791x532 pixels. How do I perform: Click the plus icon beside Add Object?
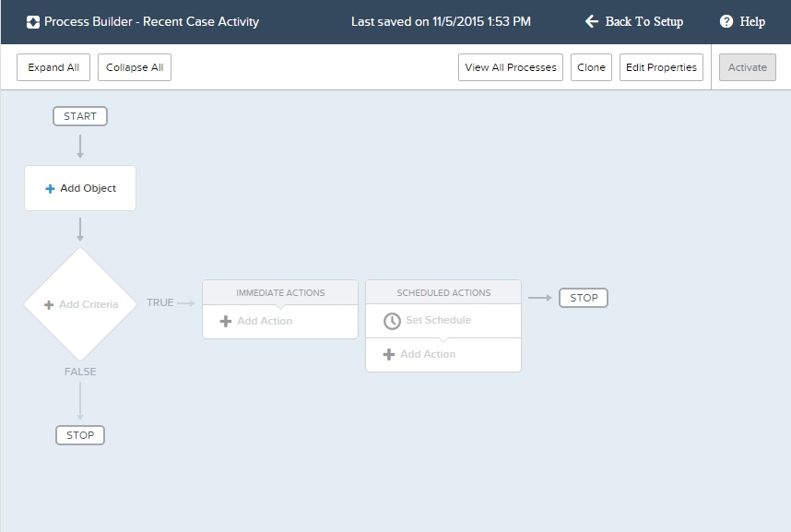tap(50, 189)
